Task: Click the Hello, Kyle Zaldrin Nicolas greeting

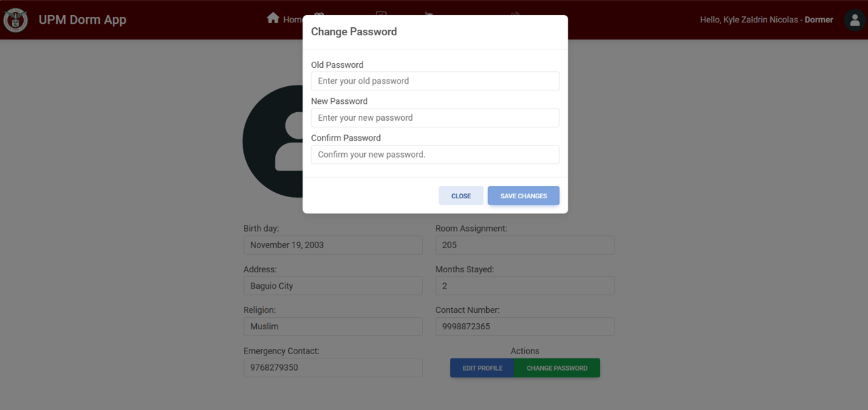Action: coord(749,20)
